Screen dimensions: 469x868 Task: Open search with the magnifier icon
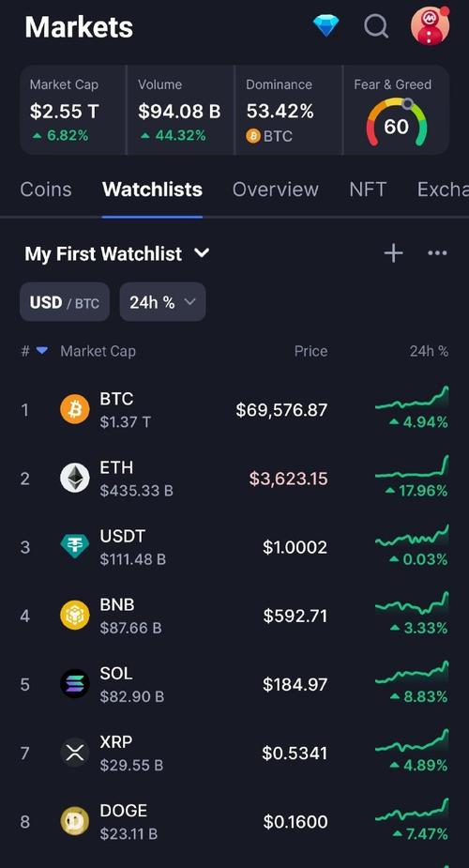tap(376, 25)
